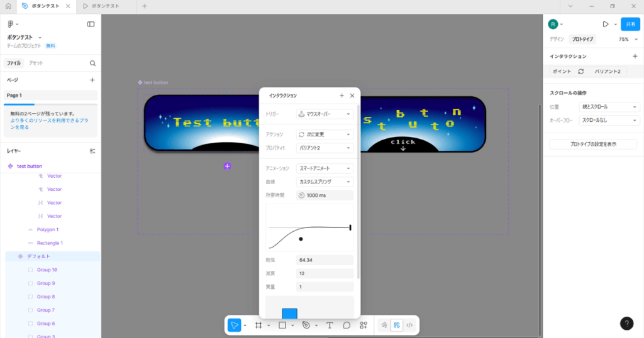Click the spring curve end handle
The width and height of the screenshot is (644, 338).
pyautogui.click(x=350, y=227)
